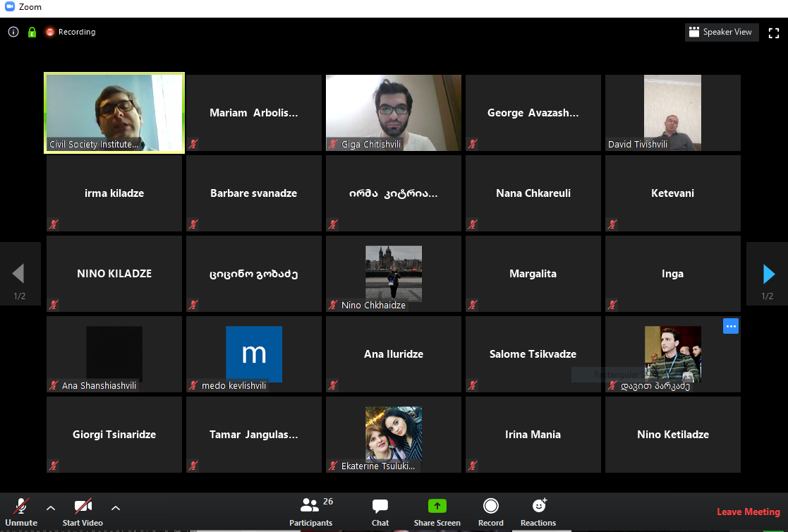This screenshot has height=532, width=788.
Task: Click Leave Meeting
Action: tap(748, 512)
